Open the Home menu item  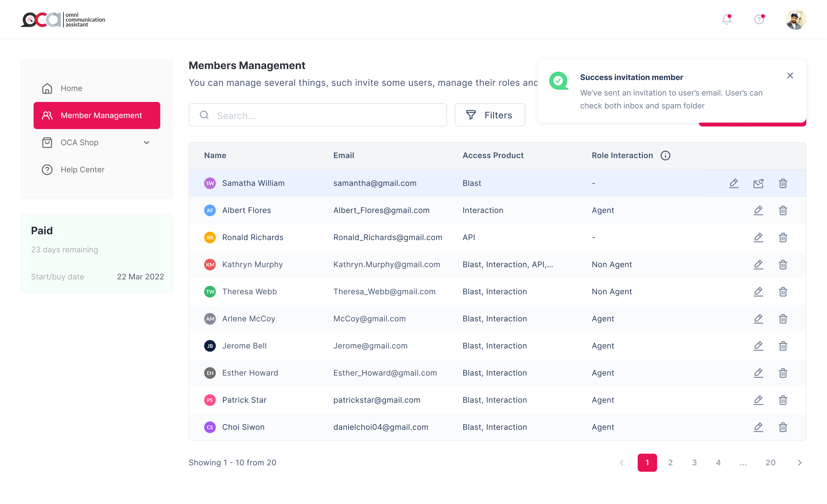coord(71,88)
